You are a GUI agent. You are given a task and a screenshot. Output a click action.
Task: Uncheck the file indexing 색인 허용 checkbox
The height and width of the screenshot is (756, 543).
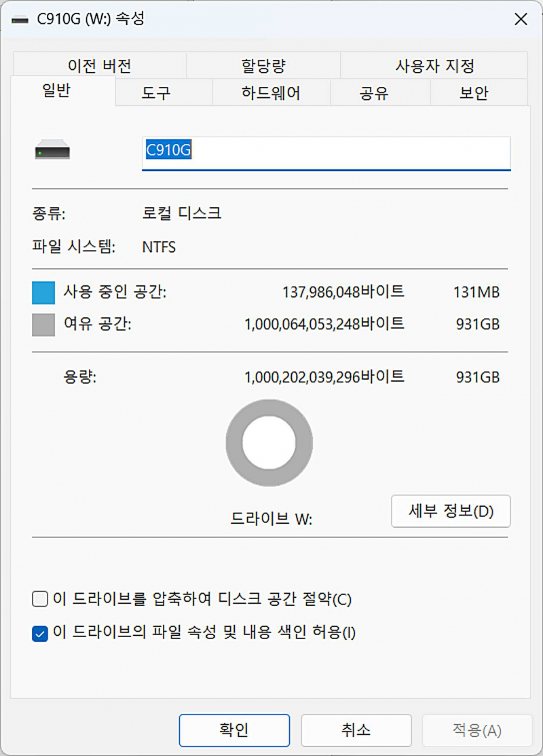[x=40, y=634]
